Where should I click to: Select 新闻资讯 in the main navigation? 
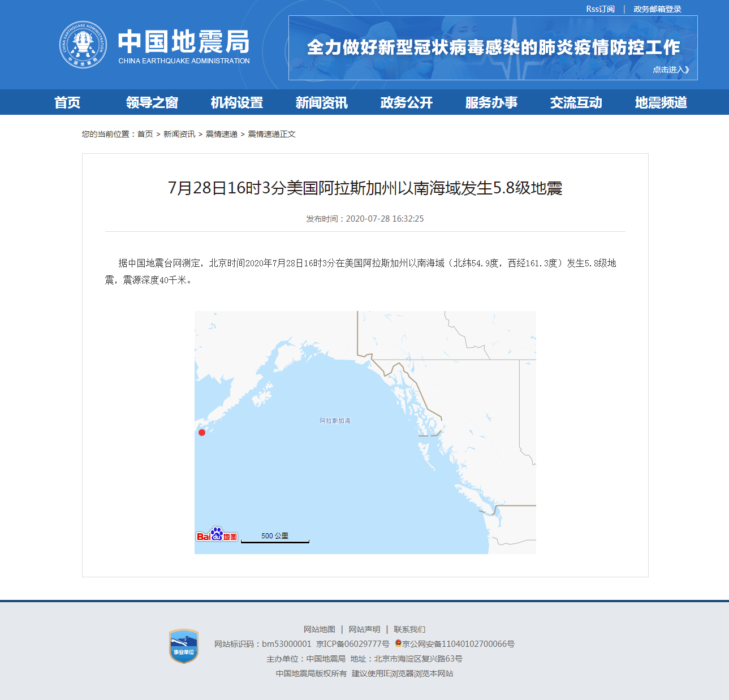(322, 102)
